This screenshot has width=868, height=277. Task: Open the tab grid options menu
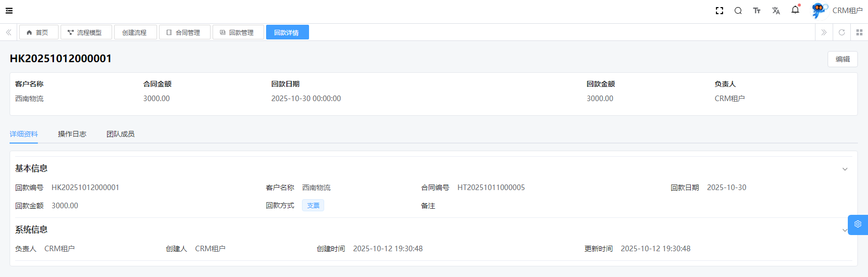click(859, 32)
